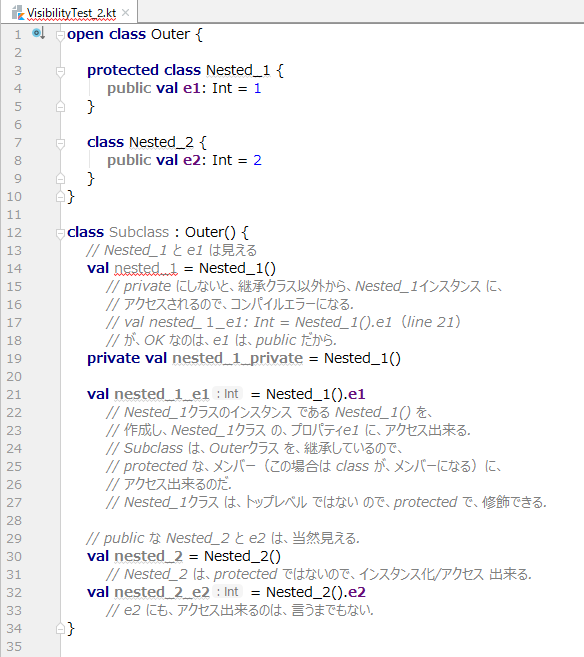Close the VisibilityTest_2.kt tab

click(x=125, y=13)
